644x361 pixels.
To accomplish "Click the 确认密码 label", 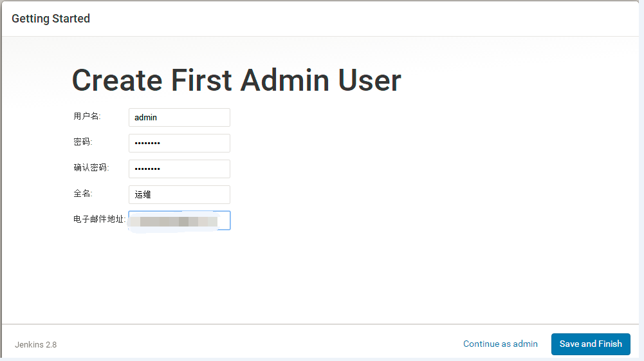I will (91, 168).
